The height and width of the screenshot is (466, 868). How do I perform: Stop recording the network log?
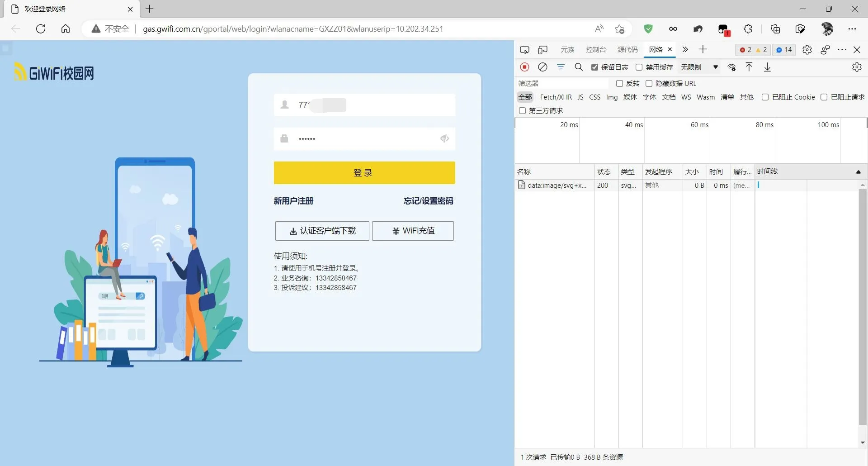[524, 67]
